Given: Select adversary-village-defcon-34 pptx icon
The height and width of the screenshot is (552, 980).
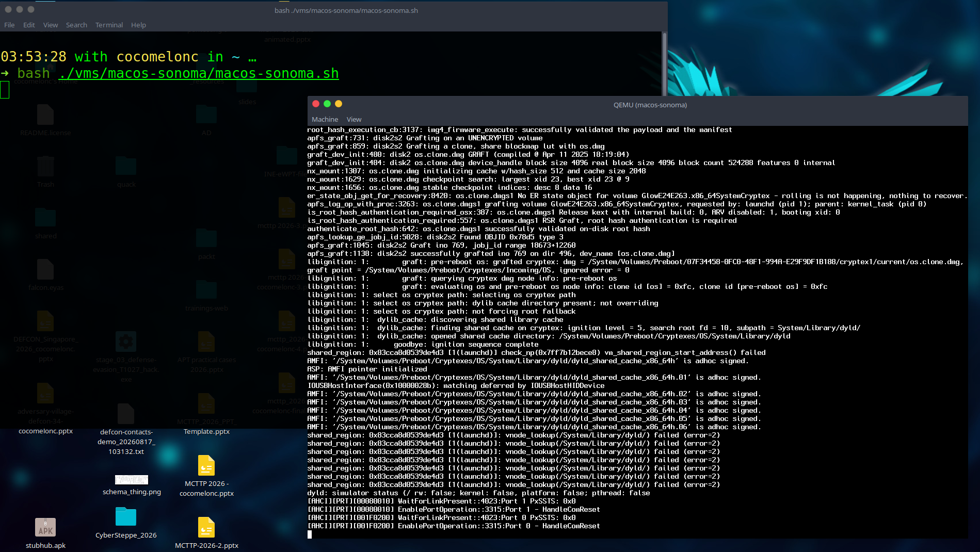Looking at the screenshot, I should click(x=45, y=393).
